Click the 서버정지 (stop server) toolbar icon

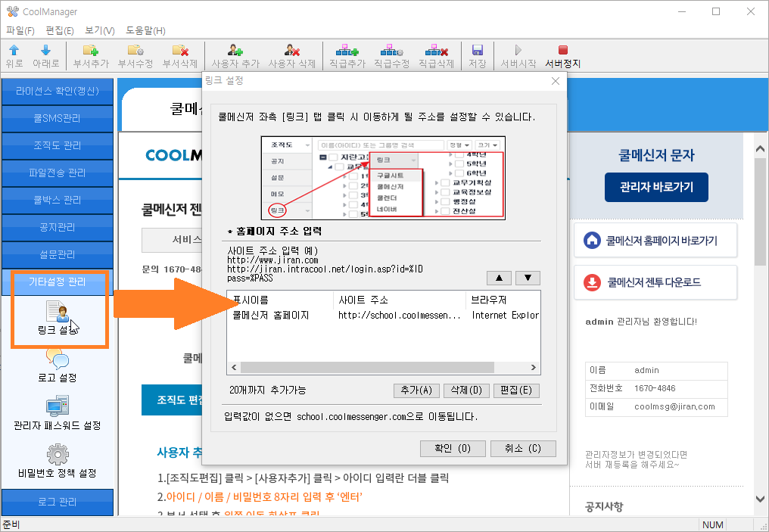tap(562, 50)
